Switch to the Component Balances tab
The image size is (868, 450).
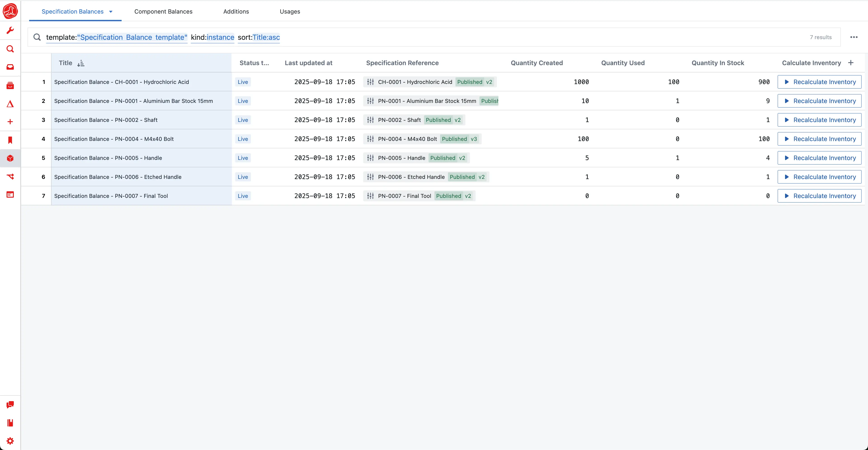click(x=163, y=12)
